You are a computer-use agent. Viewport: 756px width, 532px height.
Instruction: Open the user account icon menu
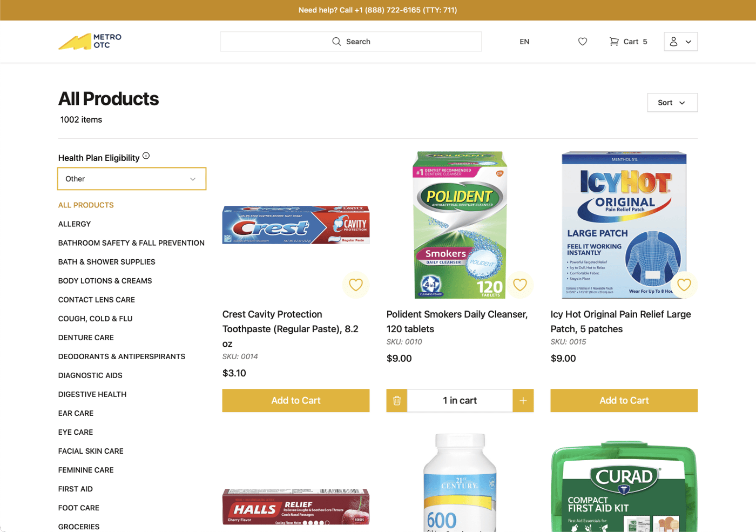680,42
